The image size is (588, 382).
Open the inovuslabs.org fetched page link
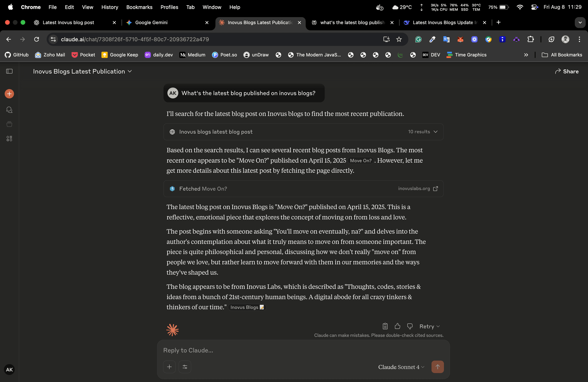[418, 189]
